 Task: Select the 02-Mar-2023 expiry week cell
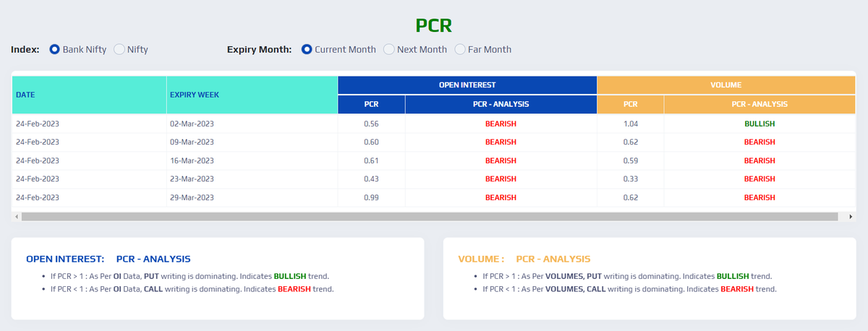click(x=252, y=124)
